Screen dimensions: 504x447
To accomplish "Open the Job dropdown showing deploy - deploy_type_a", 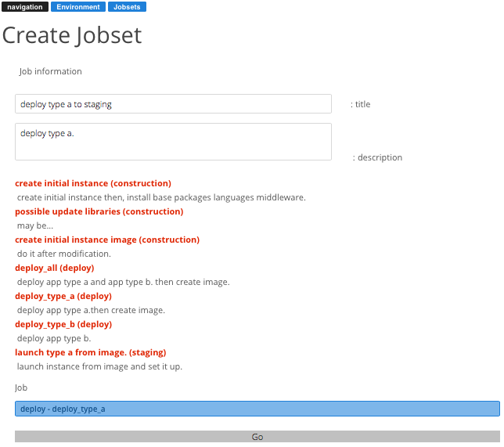I will point(257,409).
